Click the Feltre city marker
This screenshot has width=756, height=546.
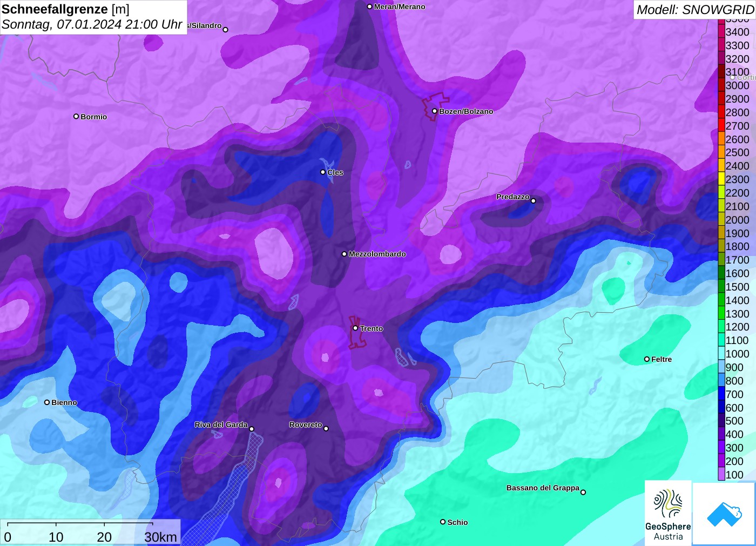coord(646,359)
